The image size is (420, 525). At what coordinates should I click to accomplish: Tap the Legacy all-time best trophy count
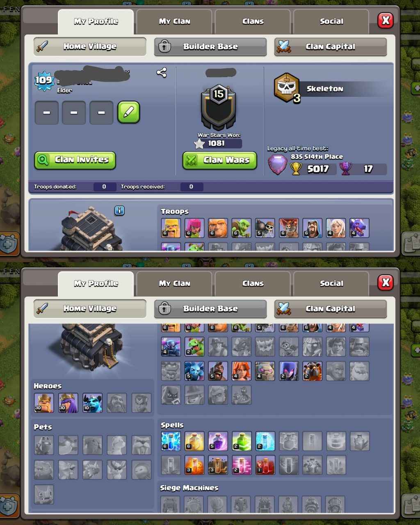(x=318, y=169)
